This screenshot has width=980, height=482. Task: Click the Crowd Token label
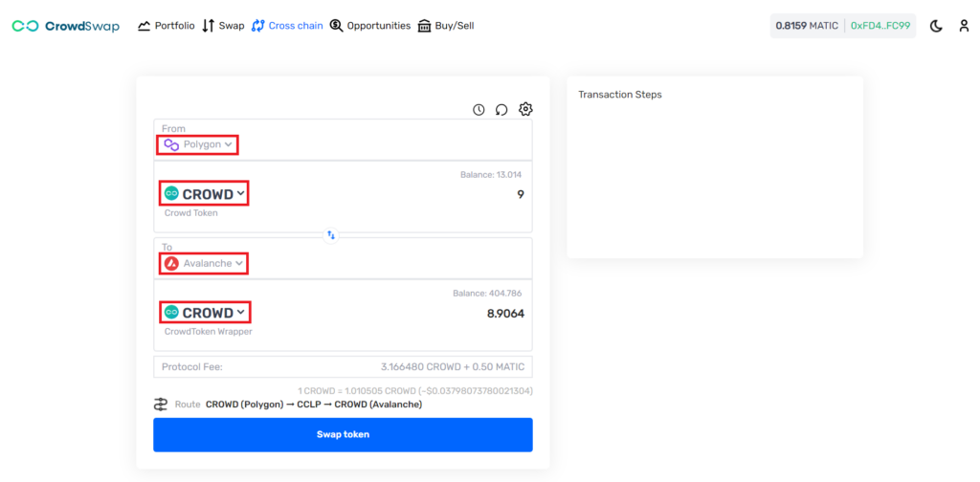tap(190, 213)
